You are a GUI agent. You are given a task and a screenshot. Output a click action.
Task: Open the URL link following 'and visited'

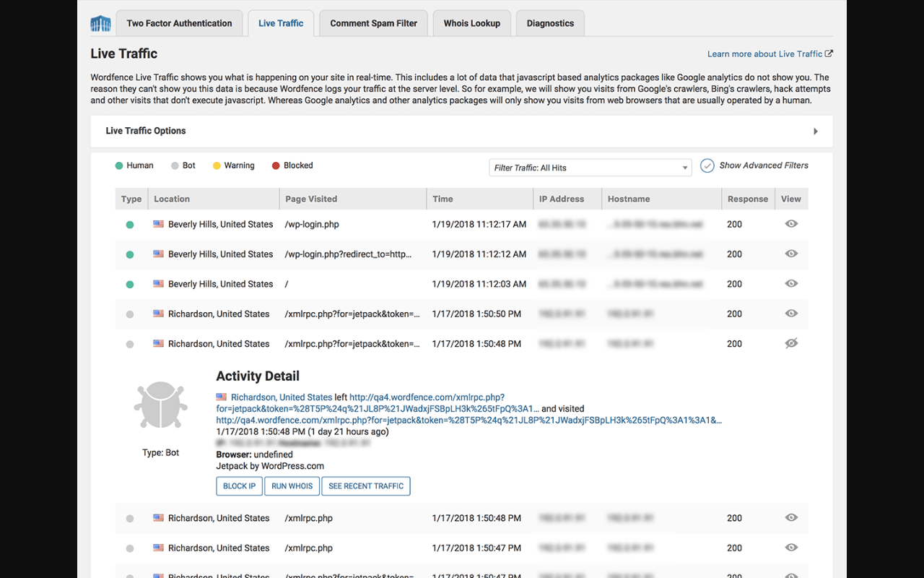[469, 420]
